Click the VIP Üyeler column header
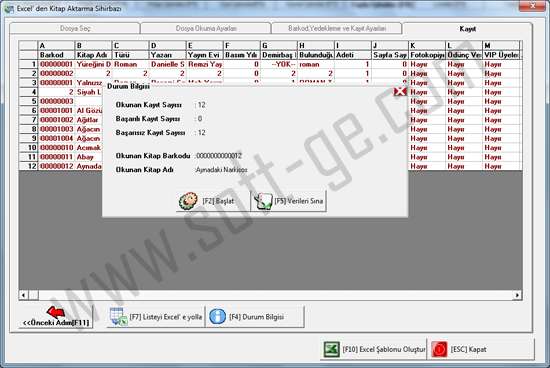This screenshot has width=550, height=368. [x=501, y=55]
